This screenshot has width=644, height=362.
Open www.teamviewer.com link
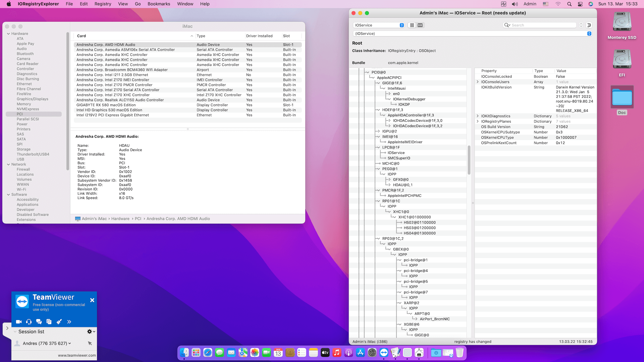pyautogui.click(x=77, y=355)
